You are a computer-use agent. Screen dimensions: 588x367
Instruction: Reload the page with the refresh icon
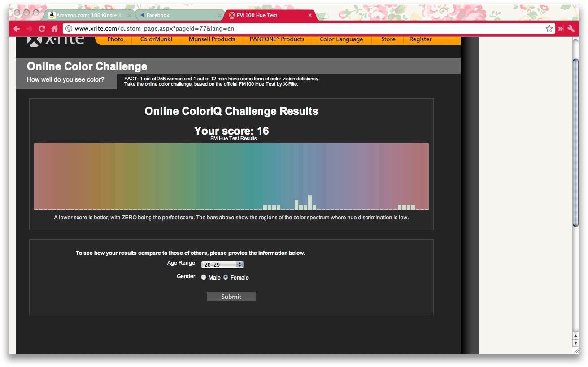(42, 29)
